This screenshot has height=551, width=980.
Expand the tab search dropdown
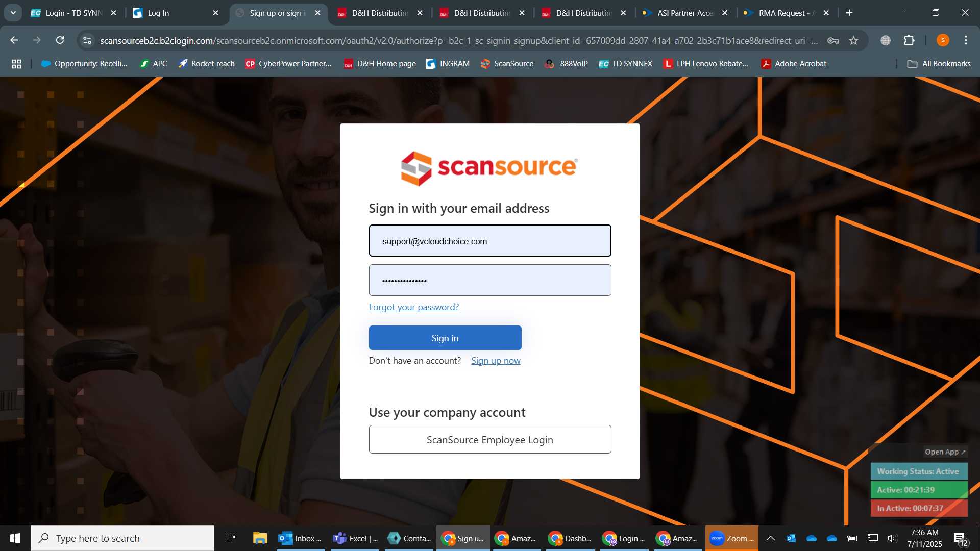click(13, 13)
